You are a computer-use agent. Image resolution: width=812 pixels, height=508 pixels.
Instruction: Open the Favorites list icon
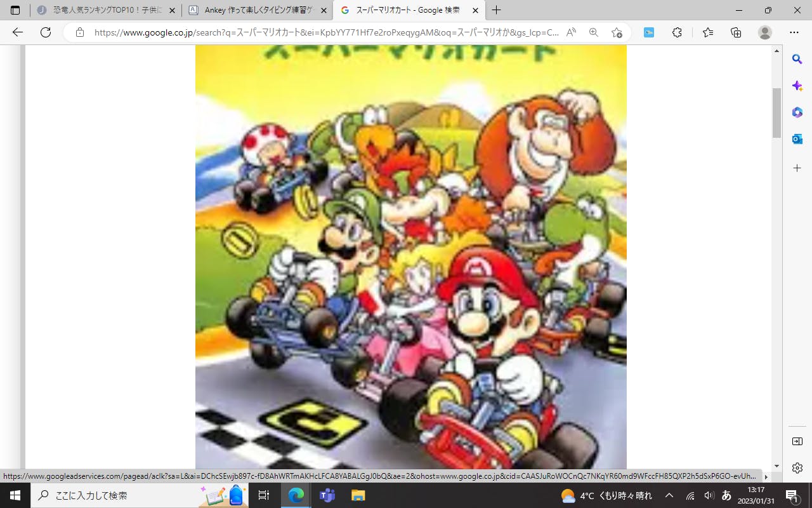(708, 32)
